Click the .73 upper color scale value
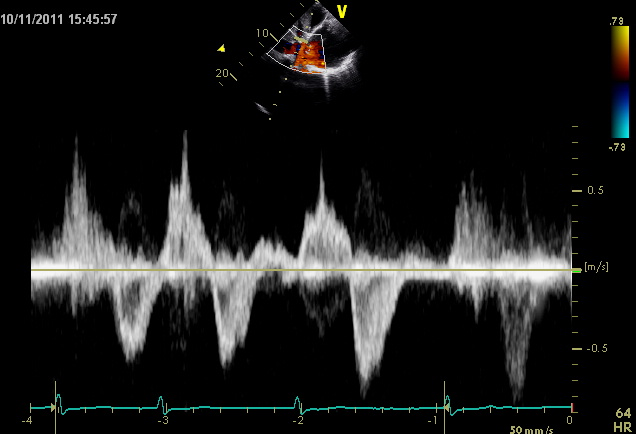Image resolution: width=636 pixels, height=434 pixels. click(x=616, y=20)
